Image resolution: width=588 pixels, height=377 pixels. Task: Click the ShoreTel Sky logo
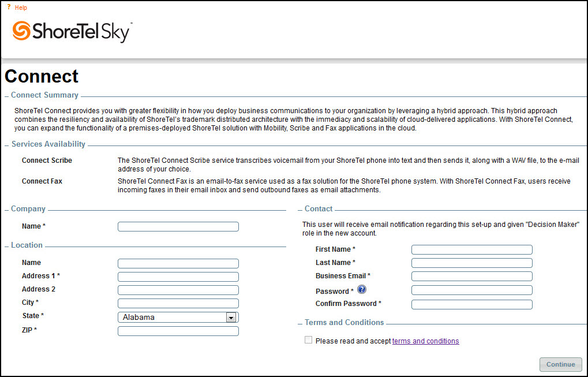72,32
